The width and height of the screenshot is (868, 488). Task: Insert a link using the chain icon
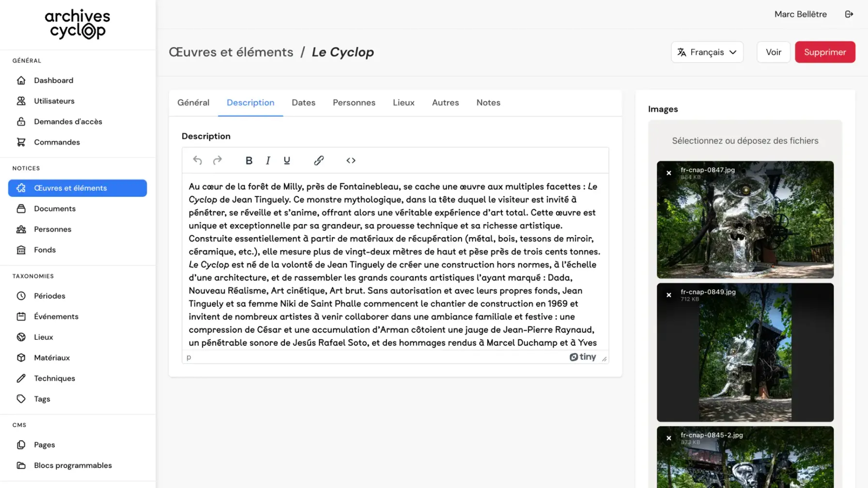tap(319, 160)
